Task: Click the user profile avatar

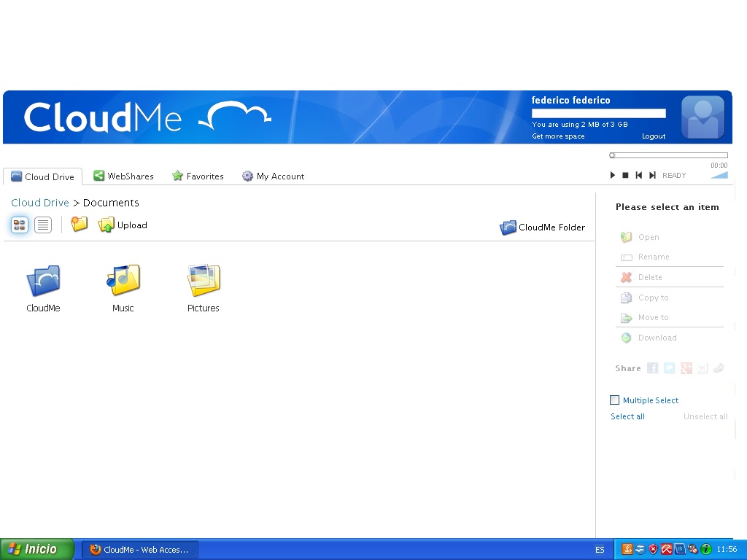Action: click(703, 117)
